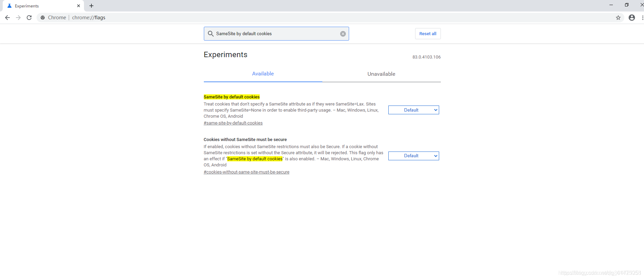
Task: Switch to the Available tab
Action: point(263,74)
